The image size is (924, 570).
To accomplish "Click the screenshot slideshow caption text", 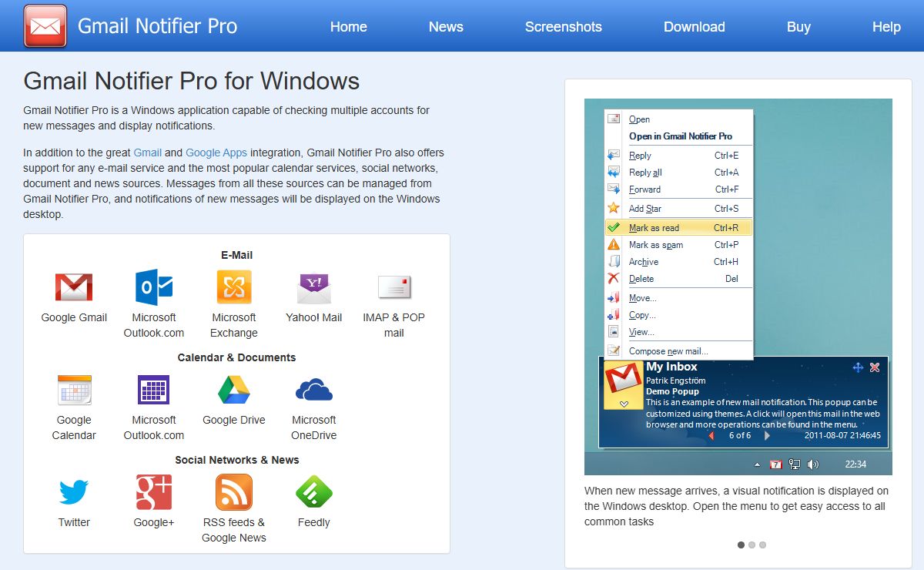I will (737, 506).
